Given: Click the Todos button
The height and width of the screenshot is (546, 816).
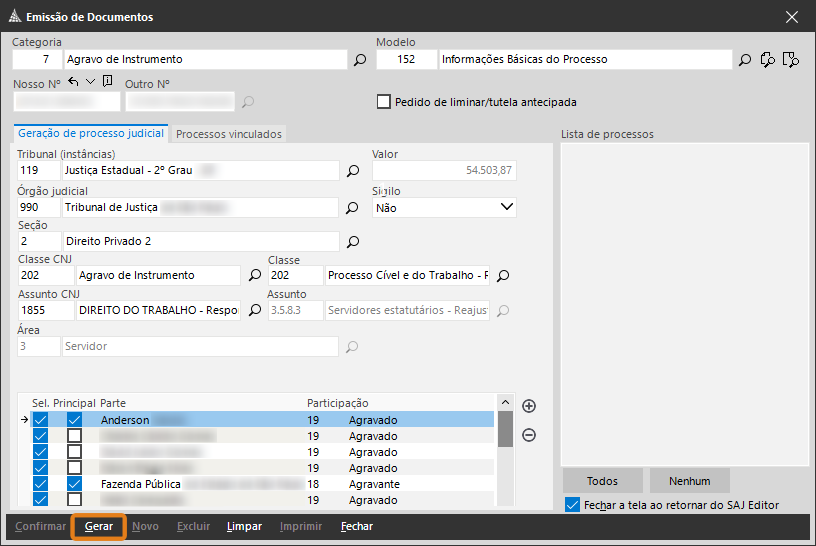Looking at the screenshot, I should coord(602,481).
